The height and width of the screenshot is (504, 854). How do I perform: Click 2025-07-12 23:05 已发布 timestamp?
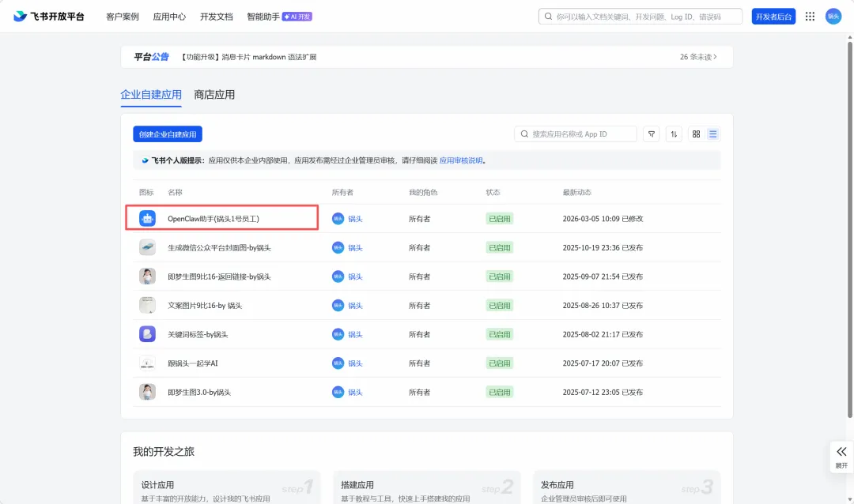(603, 392)
